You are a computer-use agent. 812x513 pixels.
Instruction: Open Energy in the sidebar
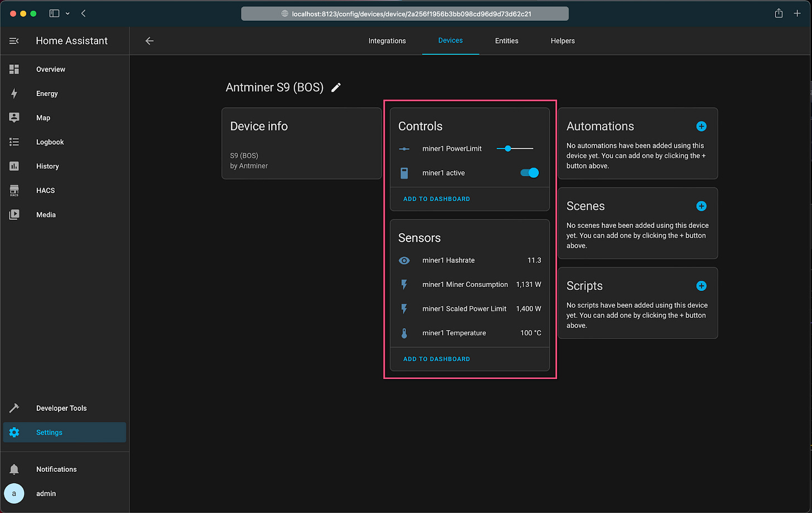coord(65,93)
